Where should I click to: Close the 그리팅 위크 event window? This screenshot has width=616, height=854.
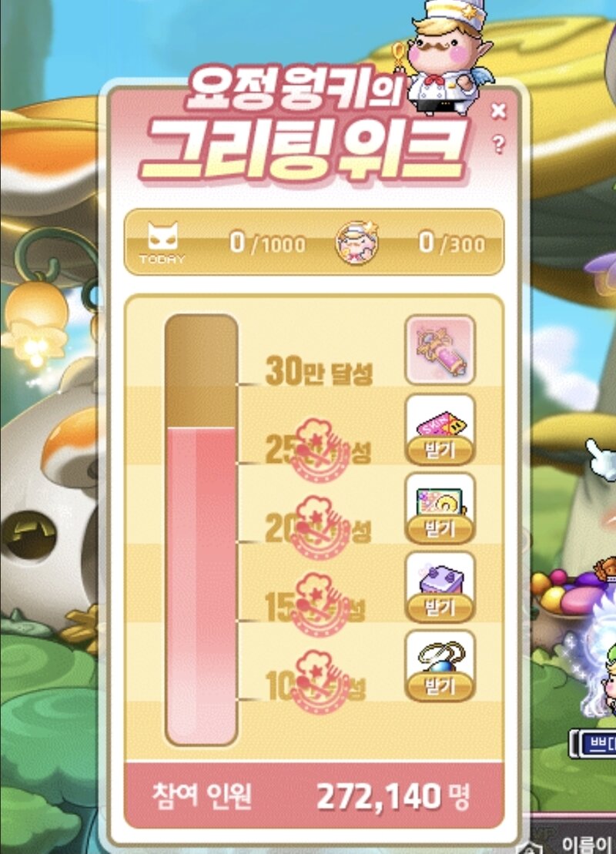point(498,111)
